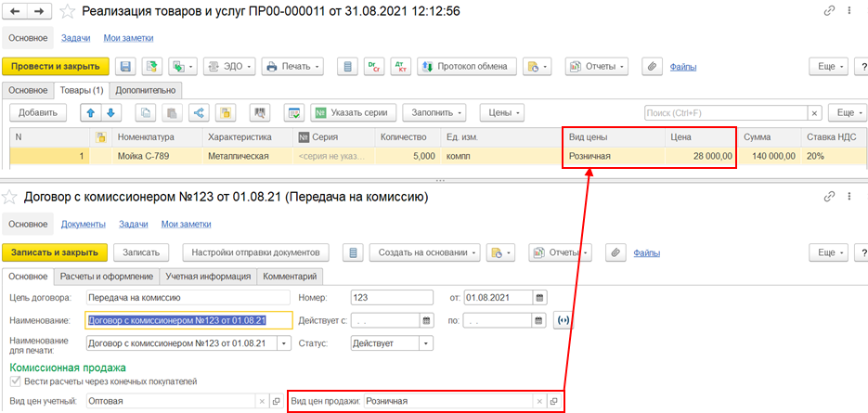Open Настройки отправки документов

(255, 252)
